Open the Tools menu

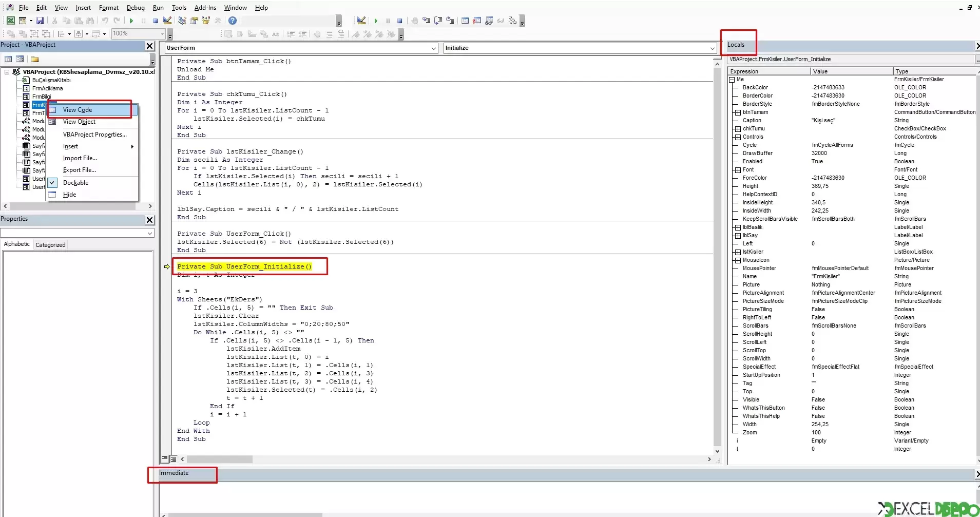pyautogui.click(x=179, y=8)
